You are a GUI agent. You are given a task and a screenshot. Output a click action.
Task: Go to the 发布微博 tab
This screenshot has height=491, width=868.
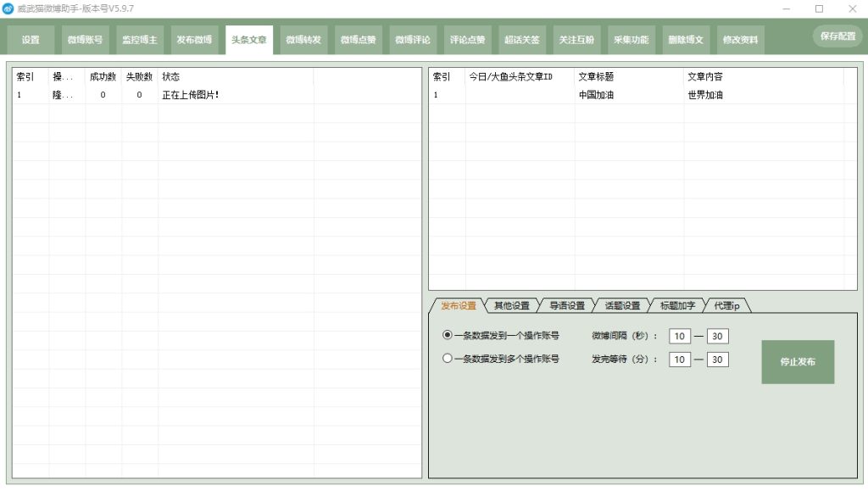pos(194,40)
